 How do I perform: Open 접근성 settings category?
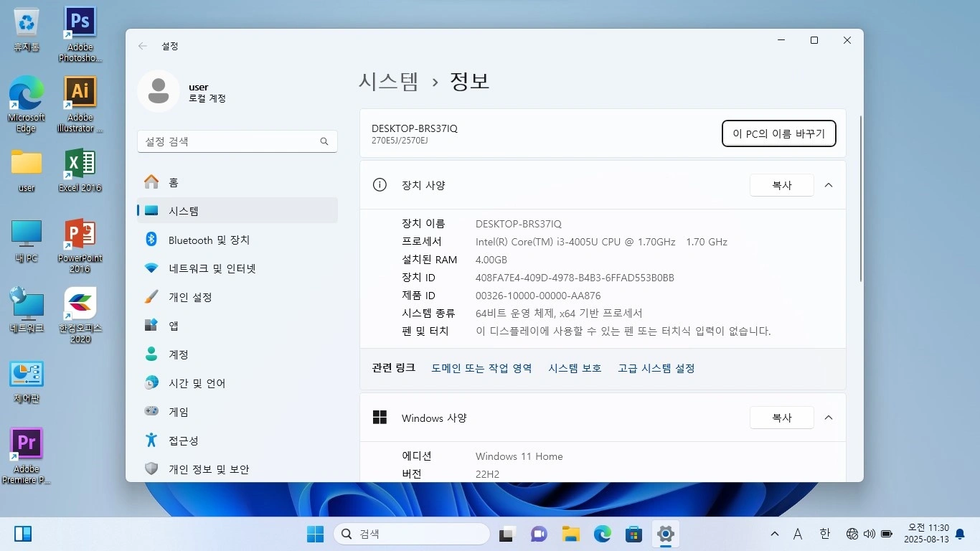click(x=237, y=441)
